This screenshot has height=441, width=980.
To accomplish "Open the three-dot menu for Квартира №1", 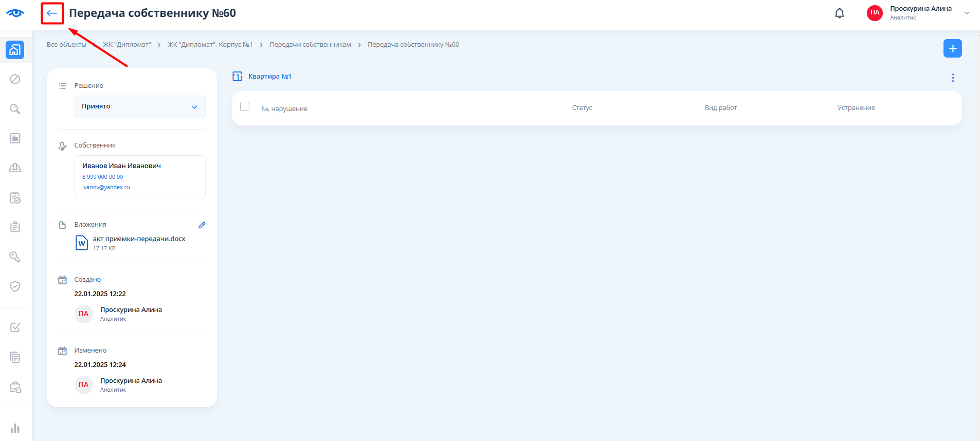I will click(952, 78).
